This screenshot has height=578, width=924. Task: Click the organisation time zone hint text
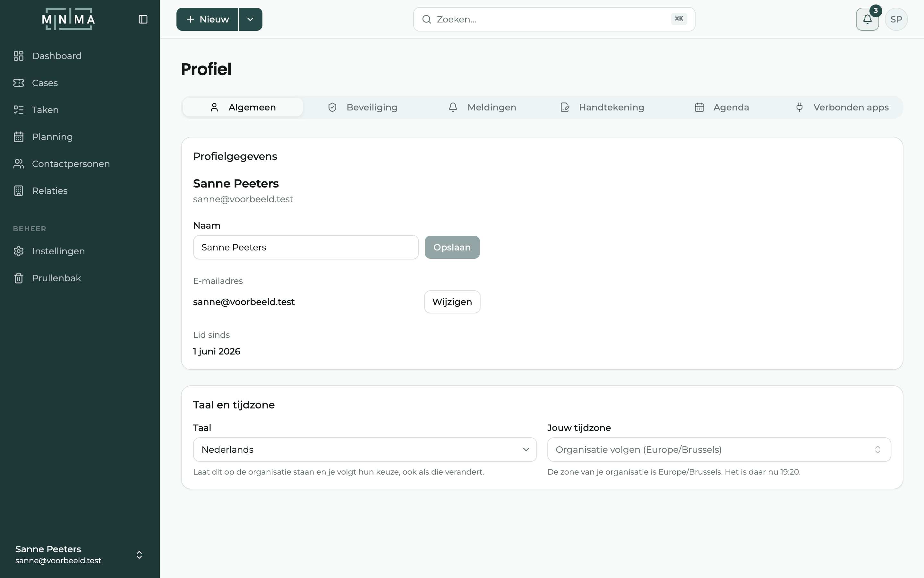coord(674,472)
